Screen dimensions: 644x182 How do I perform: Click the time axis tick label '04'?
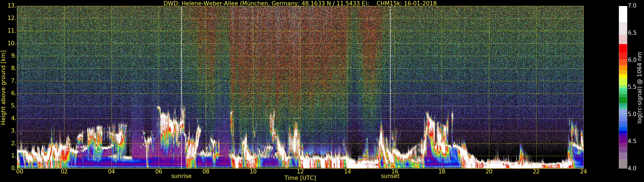[x=111, y=172]
